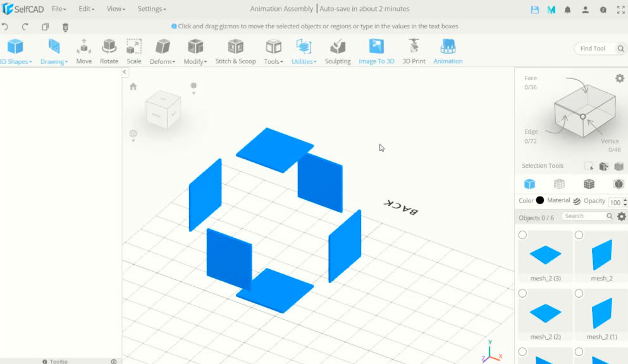Open the Animation tool
This screenshot has width=628, height=364.
tap(448, 51)
